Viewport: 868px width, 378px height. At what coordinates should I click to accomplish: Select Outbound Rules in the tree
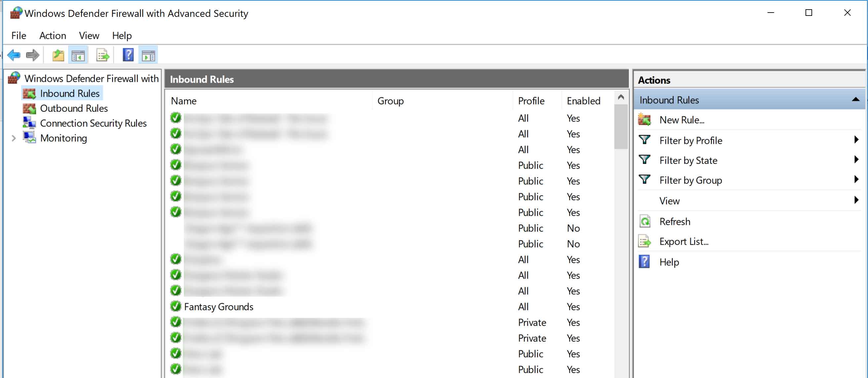pyautogui.click(x=74, y=108)
